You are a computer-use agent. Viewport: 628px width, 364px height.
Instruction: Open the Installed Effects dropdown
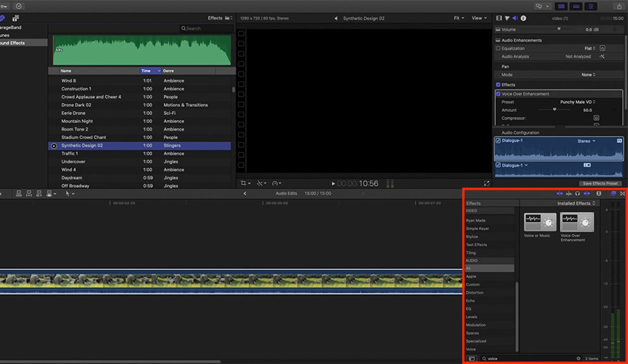pyautogui.click(x=576, y=203)
